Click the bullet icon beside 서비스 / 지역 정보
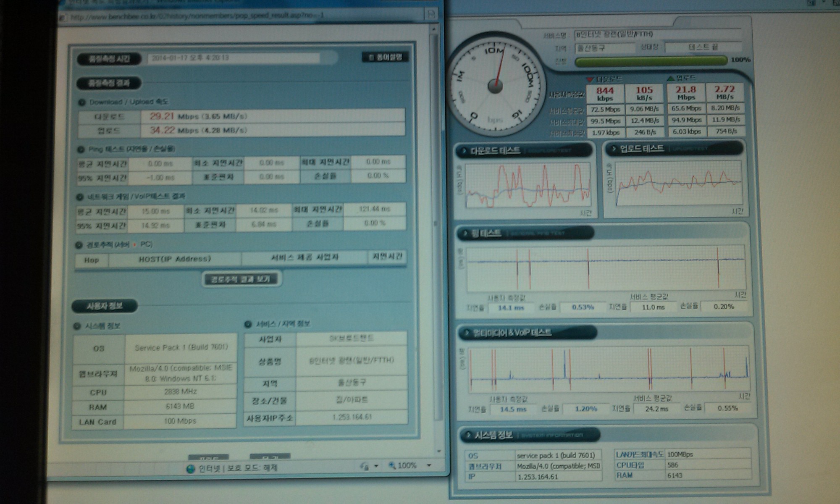Screen dimensions: 840x504 coord(248,324)
